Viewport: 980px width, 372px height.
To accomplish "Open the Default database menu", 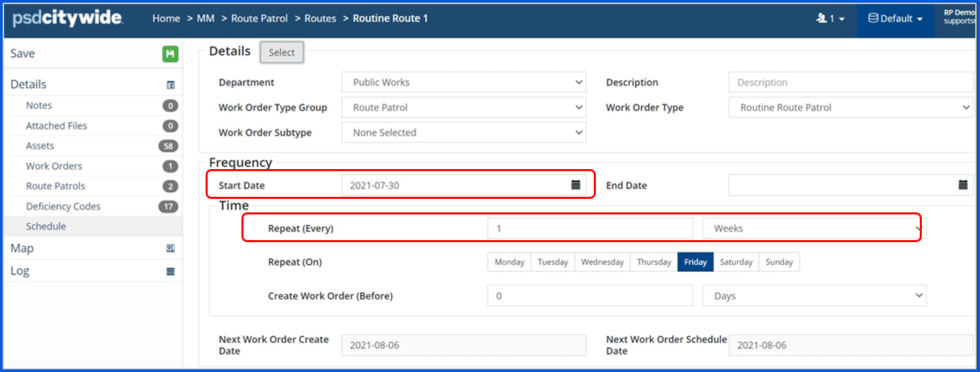I will tap(895, 19).
